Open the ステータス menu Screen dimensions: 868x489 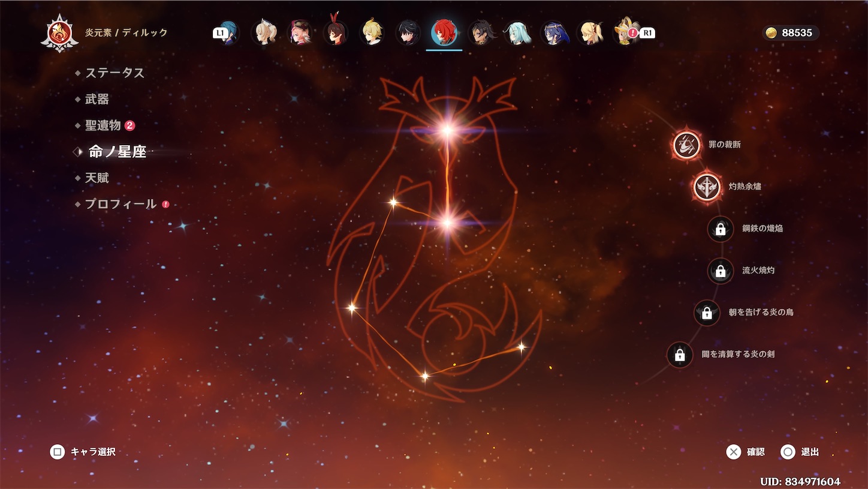(x=114, y=73)
